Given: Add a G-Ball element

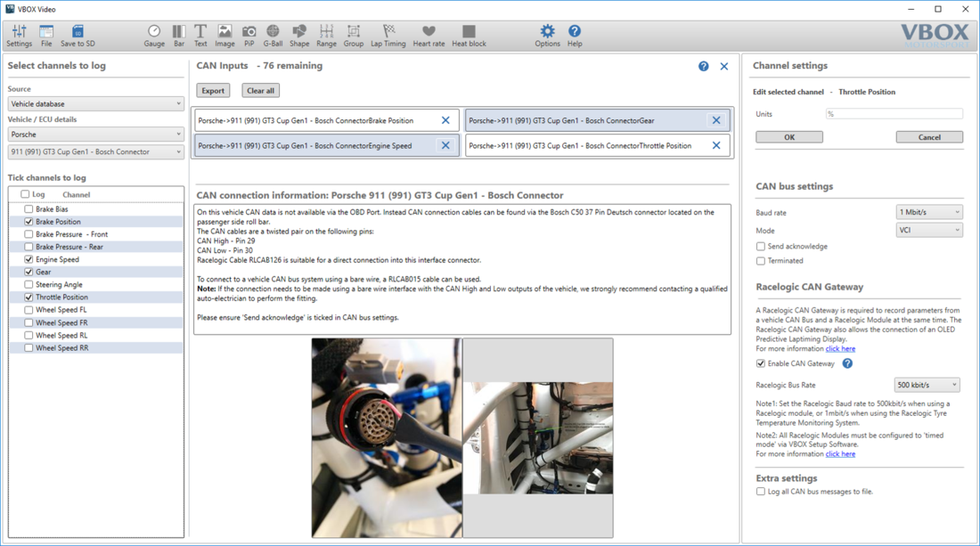Looking at the screenshot, I should [x=273, y=37].
